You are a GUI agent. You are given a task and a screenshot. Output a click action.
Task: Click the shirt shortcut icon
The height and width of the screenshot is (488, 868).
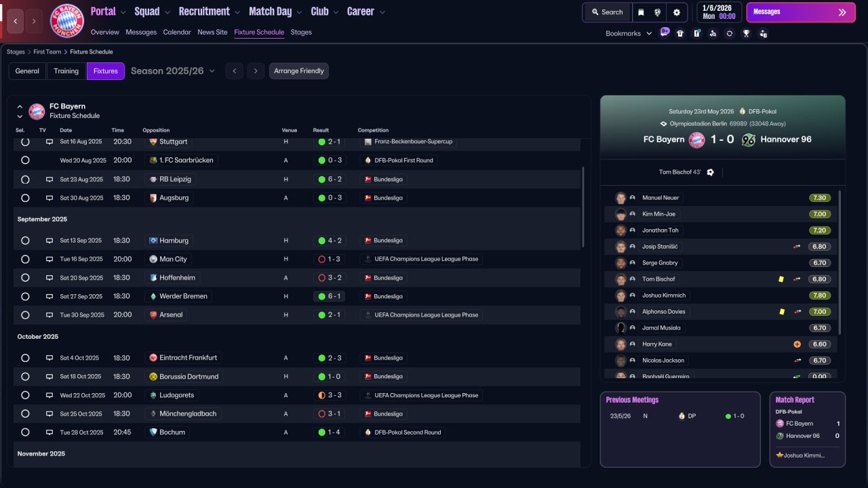coord(680,33)
